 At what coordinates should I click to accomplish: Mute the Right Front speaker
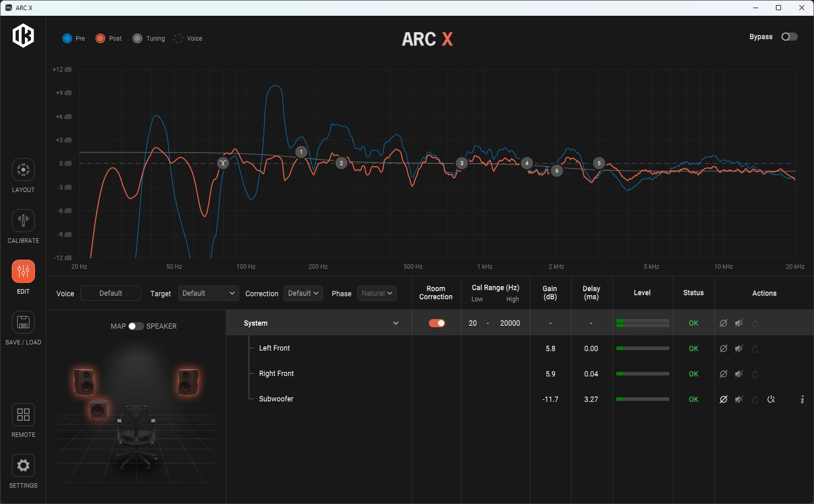point(739,374)
